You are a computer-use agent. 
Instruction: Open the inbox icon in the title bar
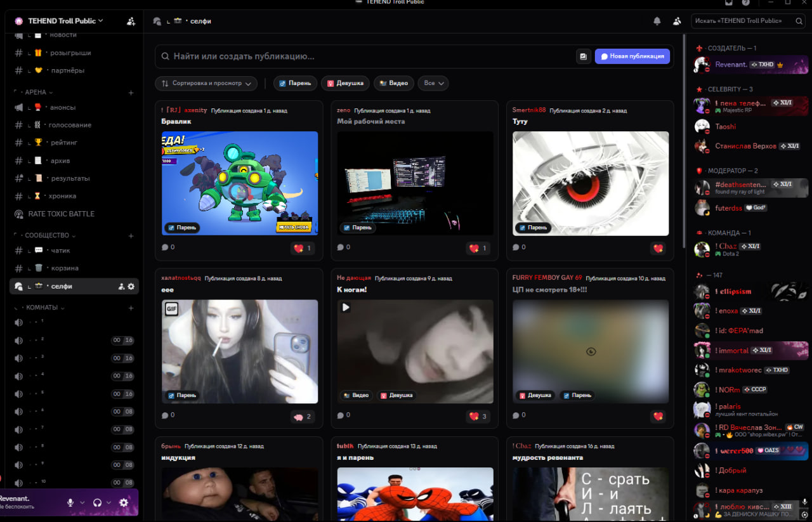(729, 3)
